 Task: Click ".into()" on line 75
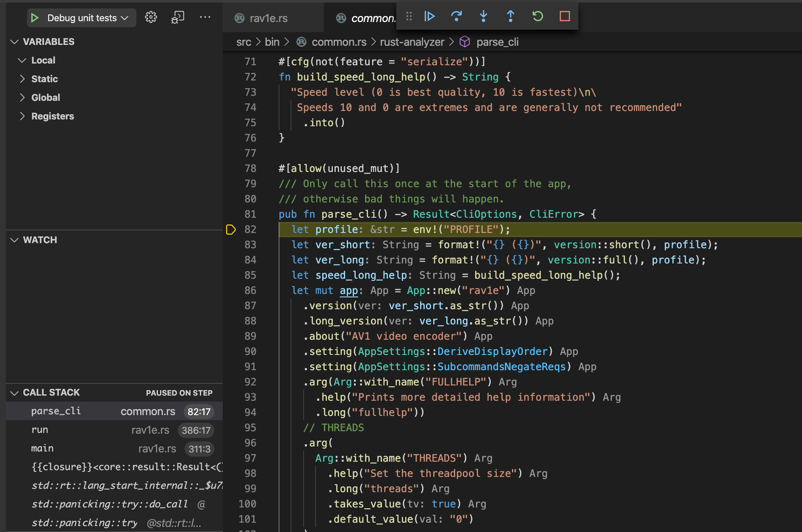pos(324,123)
